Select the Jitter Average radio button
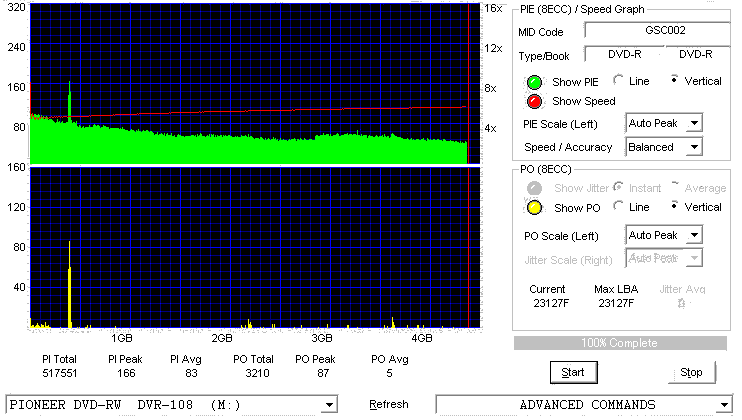Viewport: 742px width, 420px height. pos(674,187)
